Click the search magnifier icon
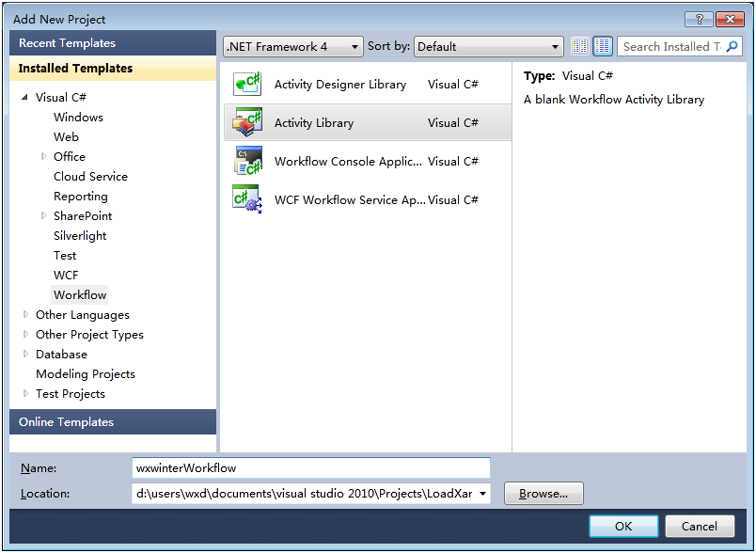This screenshot has width=756, height=553. pos(732,46)
